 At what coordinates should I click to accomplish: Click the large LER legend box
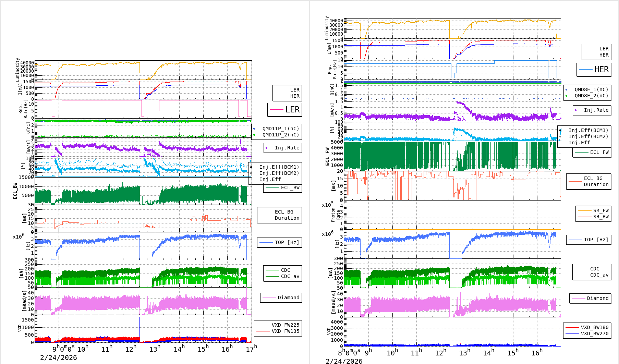285,110
